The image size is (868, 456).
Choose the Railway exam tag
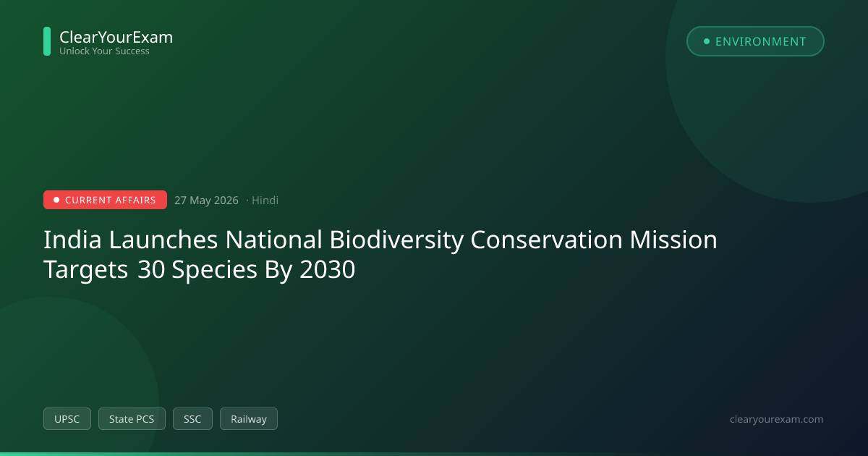point(249,418)
